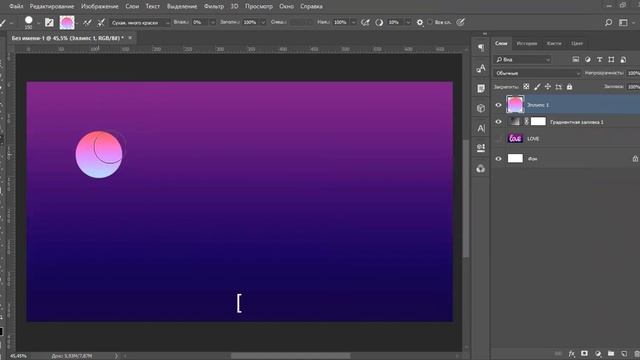
Task: Open the mixer brush combination preset dropdown
Action: click(x=140, y=23)
